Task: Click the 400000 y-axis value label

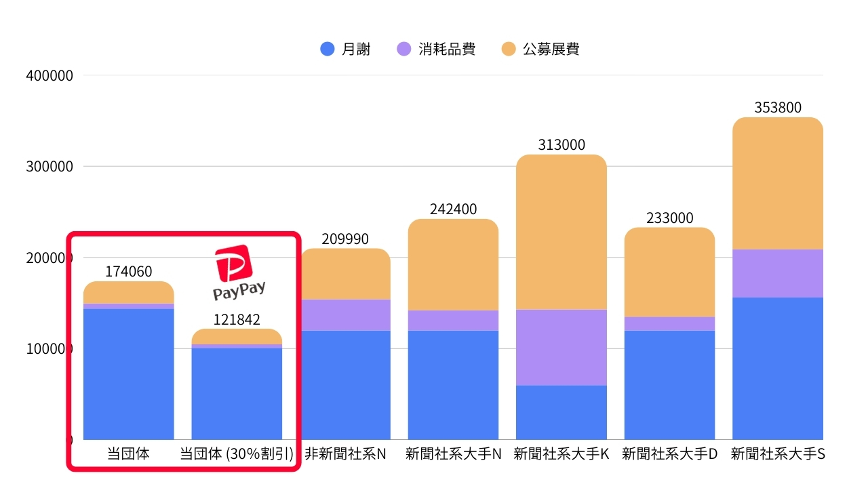Action: coord(49,75)
